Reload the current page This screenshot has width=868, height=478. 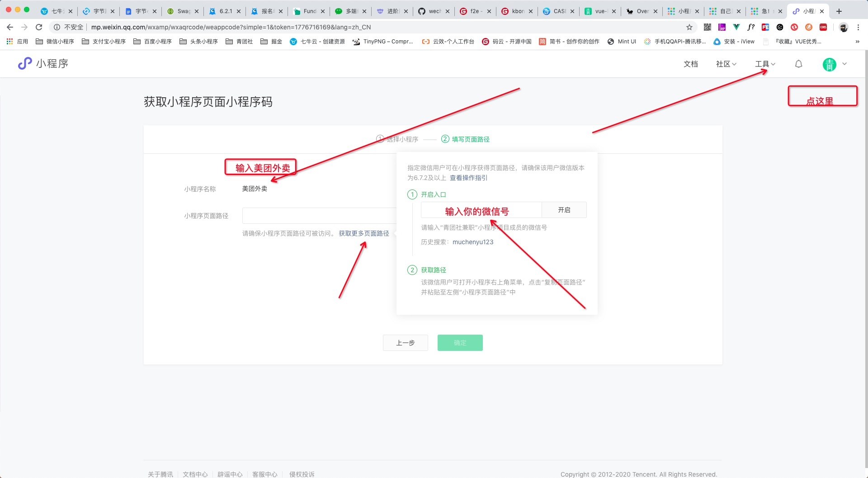tap(39, 27)
